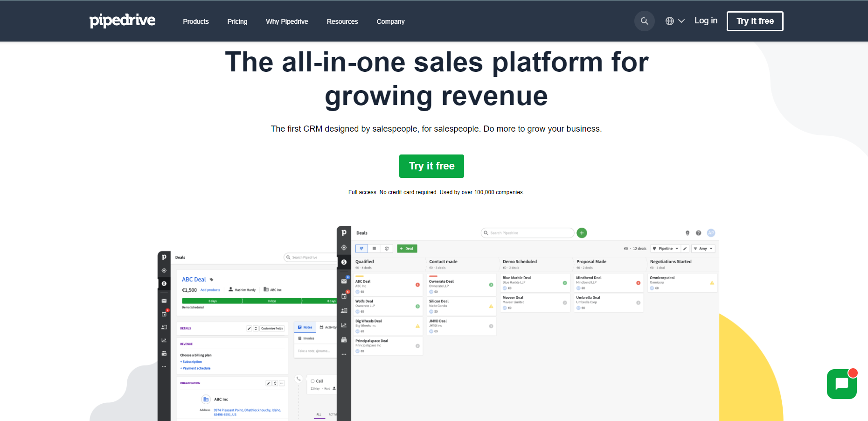The image size is (868, 421).
Task: Click the Proposal Made column header
Action: pos(591,262)
